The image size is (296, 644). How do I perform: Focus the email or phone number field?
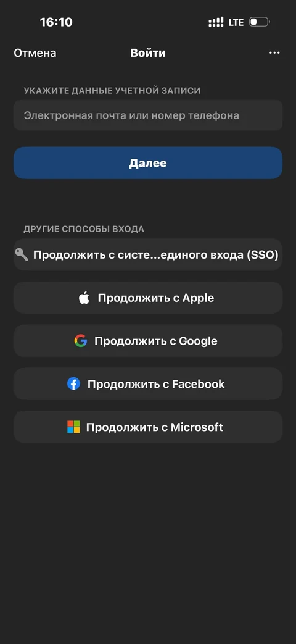(148, 115)
